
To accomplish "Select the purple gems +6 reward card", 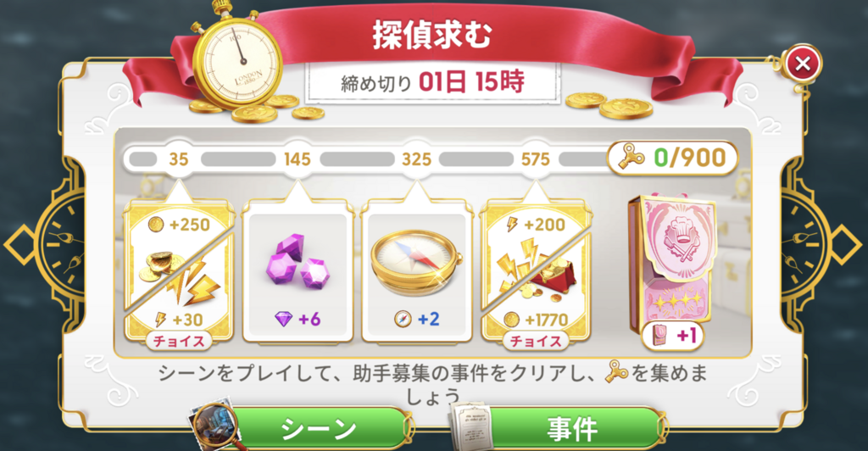I will [298, 271].
